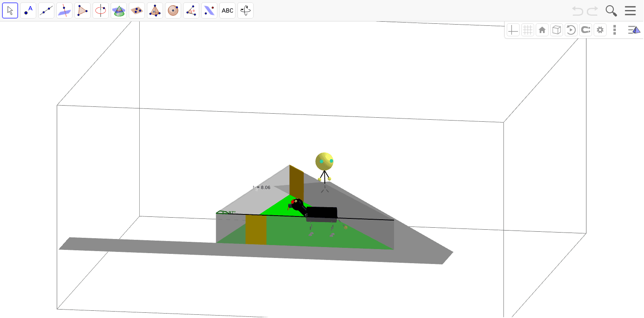
Task: Select the Sphere tool
Action: coord(173,10)
